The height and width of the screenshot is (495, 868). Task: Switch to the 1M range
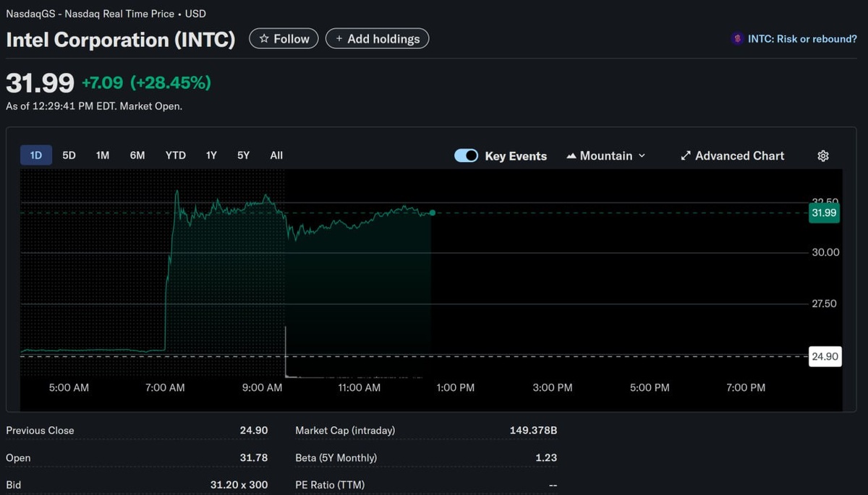coord(103,155)
